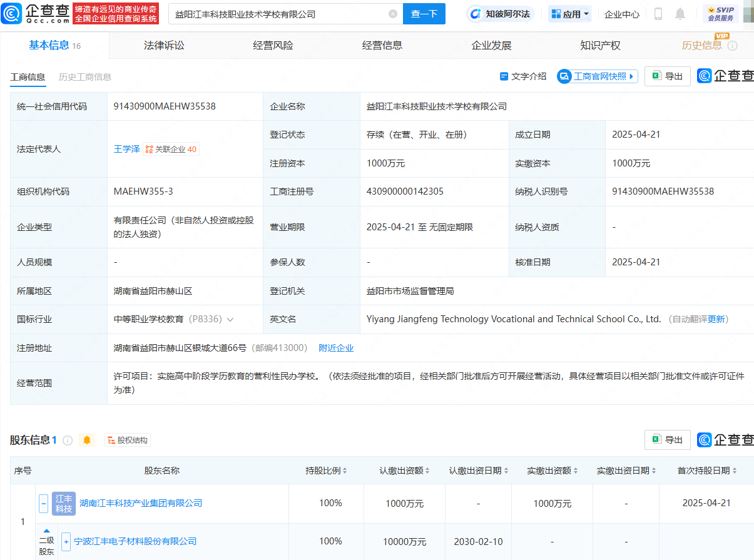Screen dimensions: 754x560
Task: Export 工商信息 with the 导出 button
Action: 668,76
